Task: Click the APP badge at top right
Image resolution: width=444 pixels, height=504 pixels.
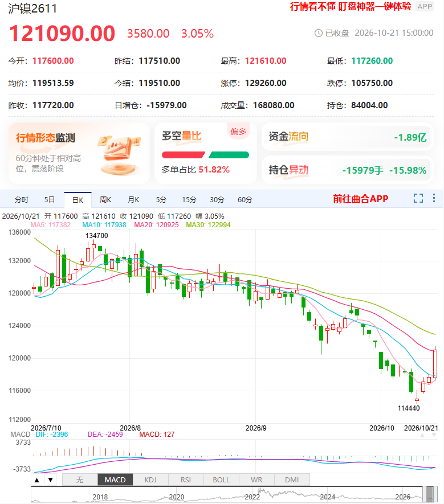Action: point(425,6)
